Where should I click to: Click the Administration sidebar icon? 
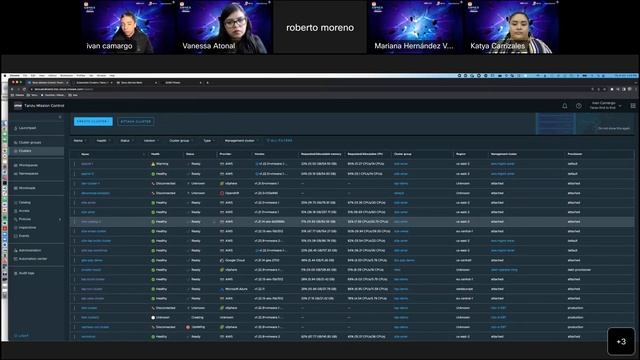(16, 250)
